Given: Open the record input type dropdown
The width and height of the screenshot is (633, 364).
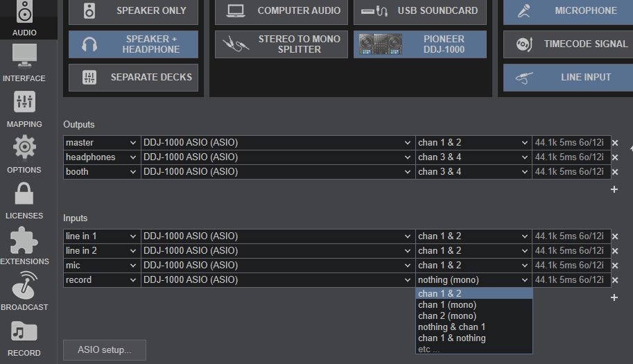Looking at the screenshot, I should click(x=102, y=279).
